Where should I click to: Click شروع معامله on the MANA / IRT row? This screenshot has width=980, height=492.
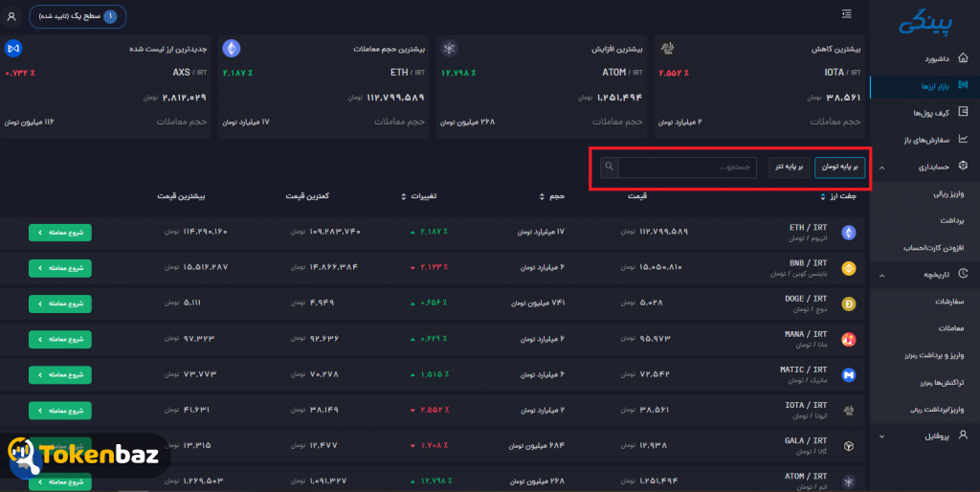coord(60,340)
